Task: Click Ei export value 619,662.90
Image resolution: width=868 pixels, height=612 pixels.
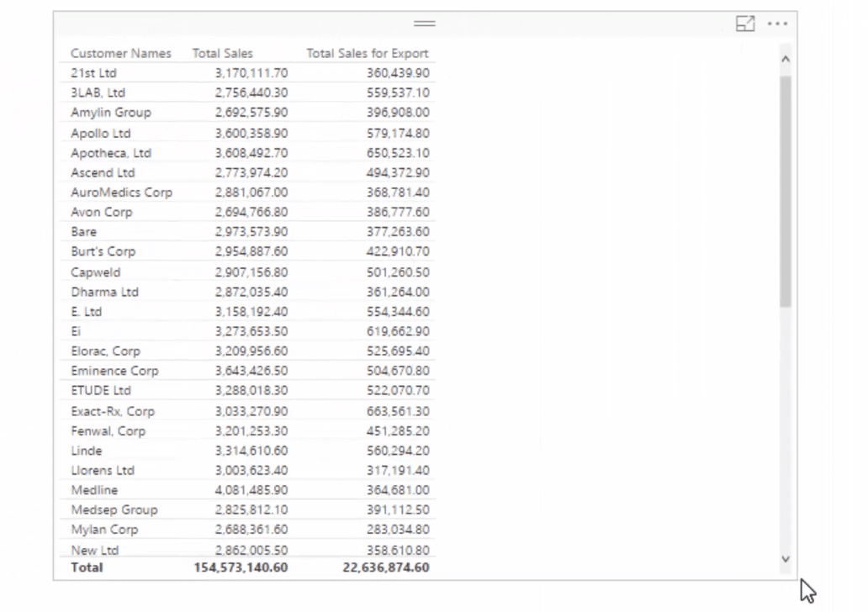Action: pos(398,331)
